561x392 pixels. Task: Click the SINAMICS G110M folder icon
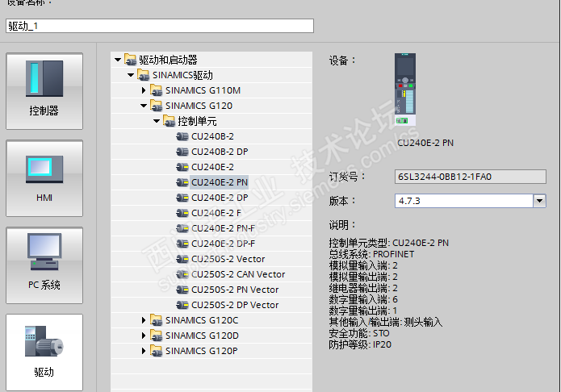pyautogui.click(x=156, y=90)
